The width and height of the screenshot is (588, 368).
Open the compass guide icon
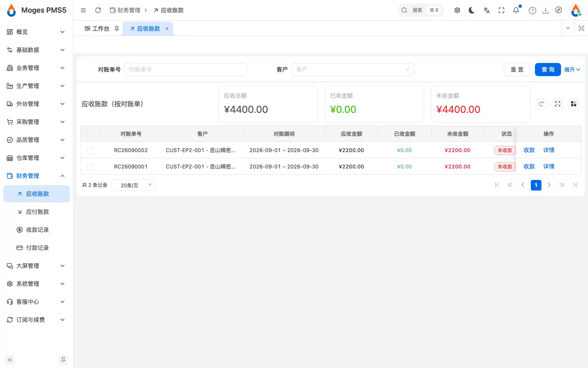click(559, 10)
